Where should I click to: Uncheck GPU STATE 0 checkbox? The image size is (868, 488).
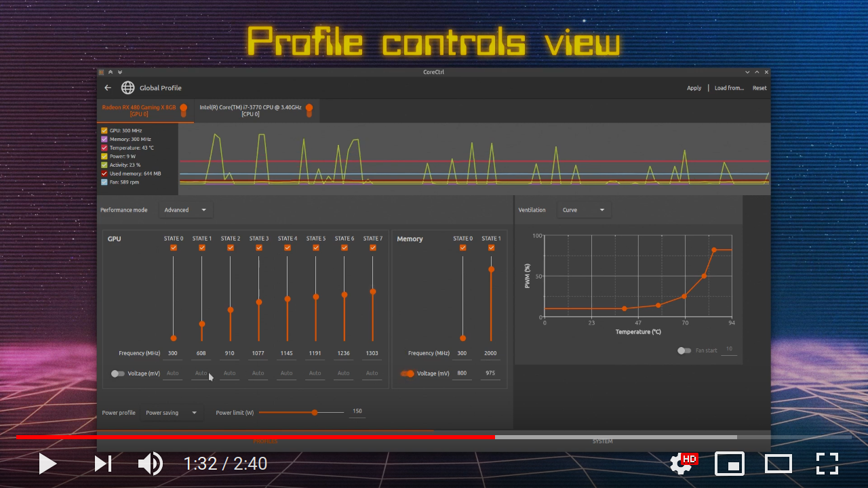tap(174, 248)
